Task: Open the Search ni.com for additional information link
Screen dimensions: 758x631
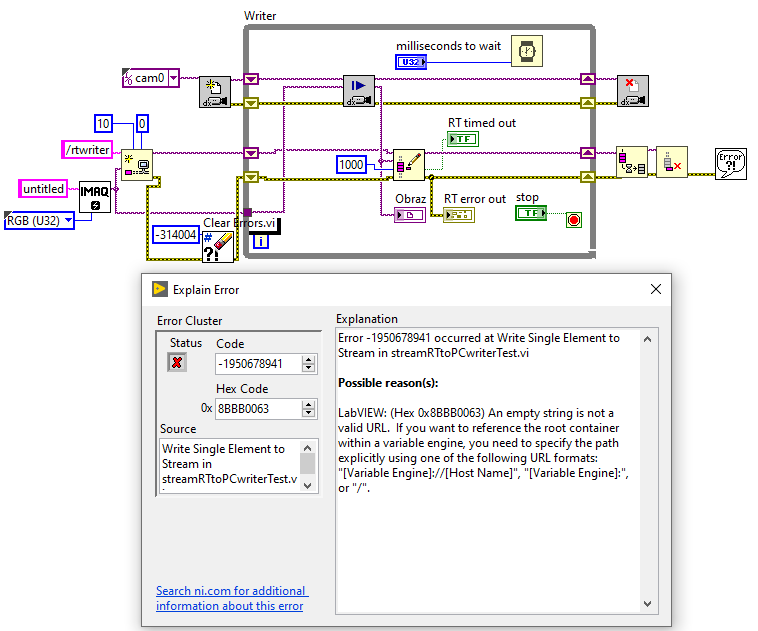Action: 232,598
